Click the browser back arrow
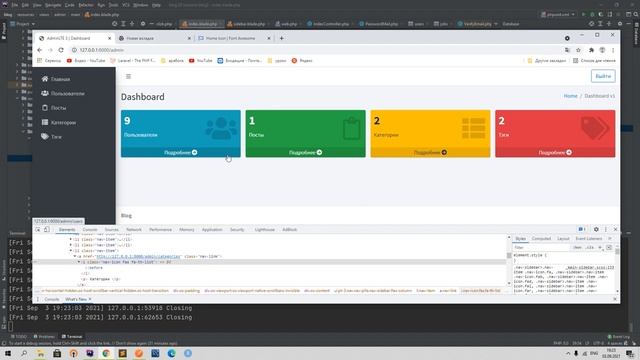640x360 pixels. (x=40, y=50)
